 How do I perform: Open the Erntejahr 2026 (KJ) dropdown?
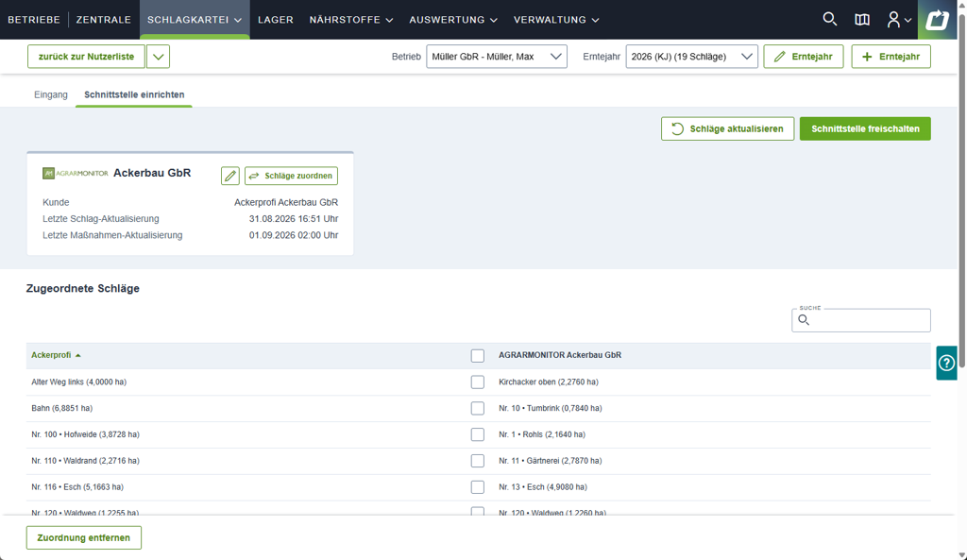coord(691,56)
